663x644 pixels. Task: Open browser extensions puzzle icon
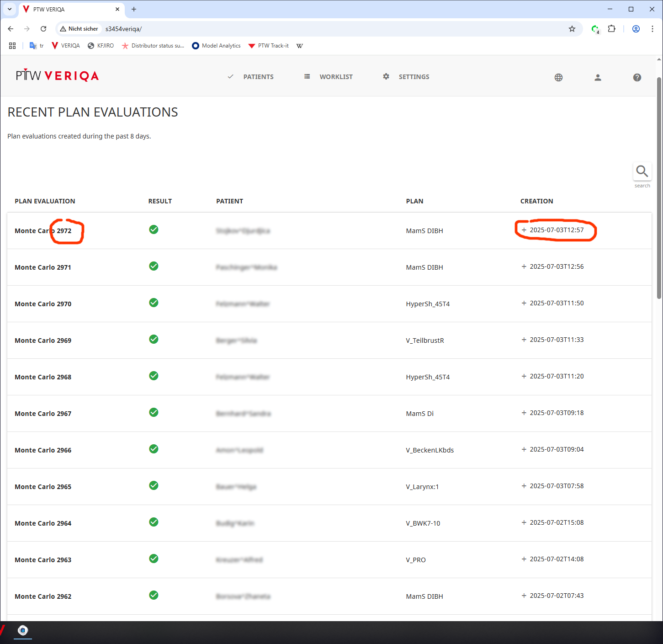click(x=611, y=29)
